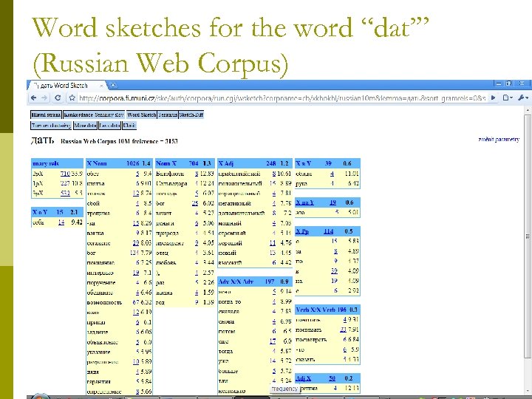Open the Konkordance menu item
Viewport: 532px width, 399px height.
click(x=78, y=115)
